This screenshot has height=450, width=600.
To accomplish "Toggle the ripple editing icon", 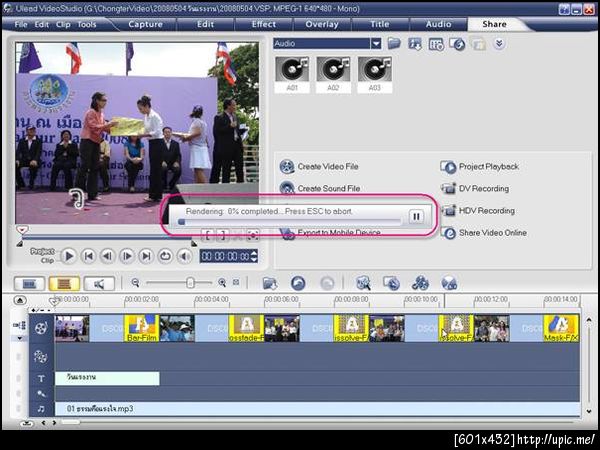I will 20,326.
